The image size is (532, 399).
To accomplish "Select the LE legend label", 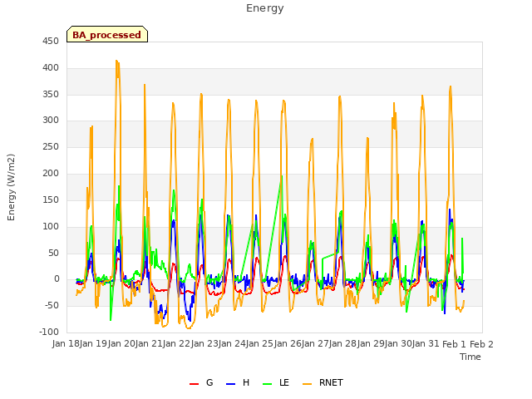I will [284, 382].
